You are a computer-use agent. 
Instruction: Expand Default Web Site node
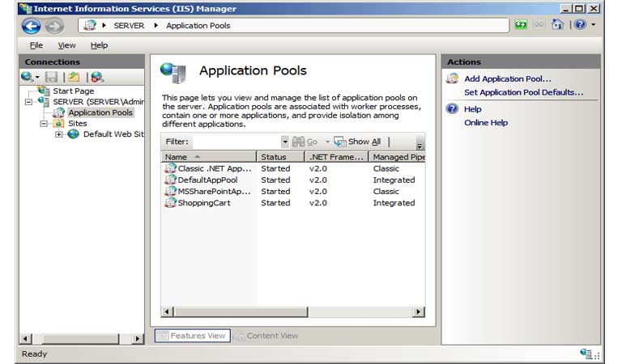[58, 134]
